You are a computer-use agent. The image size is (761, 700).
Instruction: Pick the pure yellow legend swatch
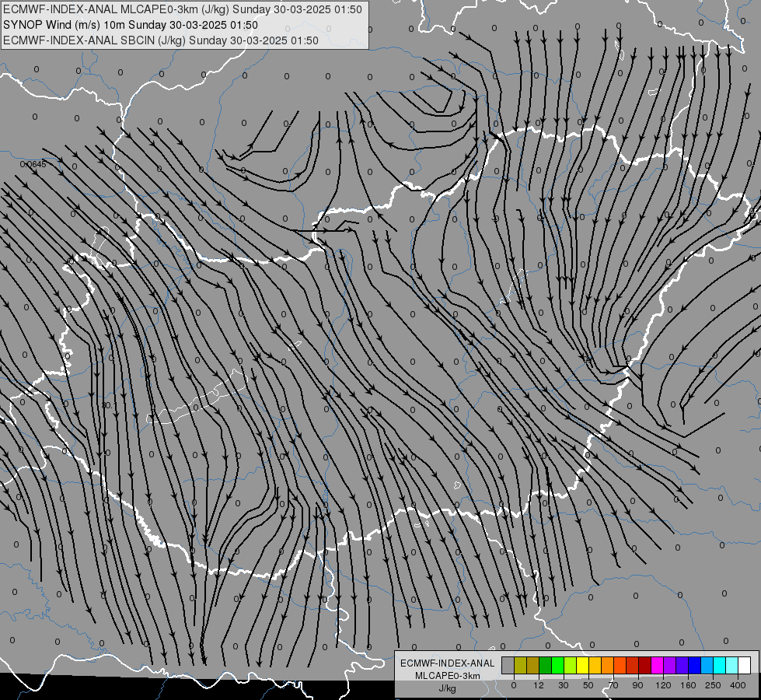coord(582,665)
